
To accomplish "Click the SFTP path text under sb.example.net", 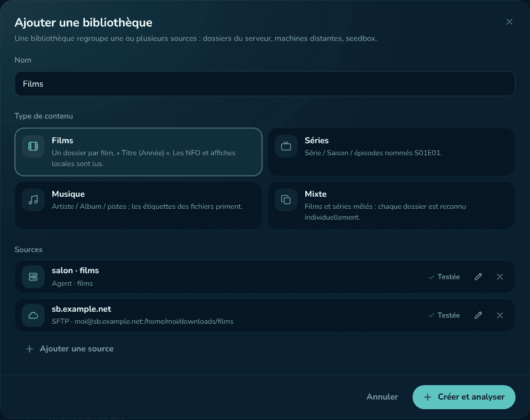I will (x=142, y=321).
